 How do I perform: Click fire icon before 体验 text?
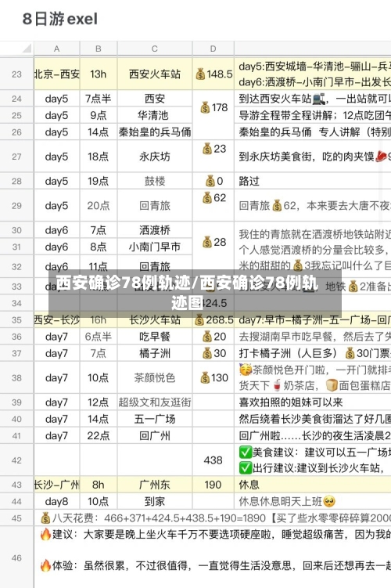(x=45, y=565)
